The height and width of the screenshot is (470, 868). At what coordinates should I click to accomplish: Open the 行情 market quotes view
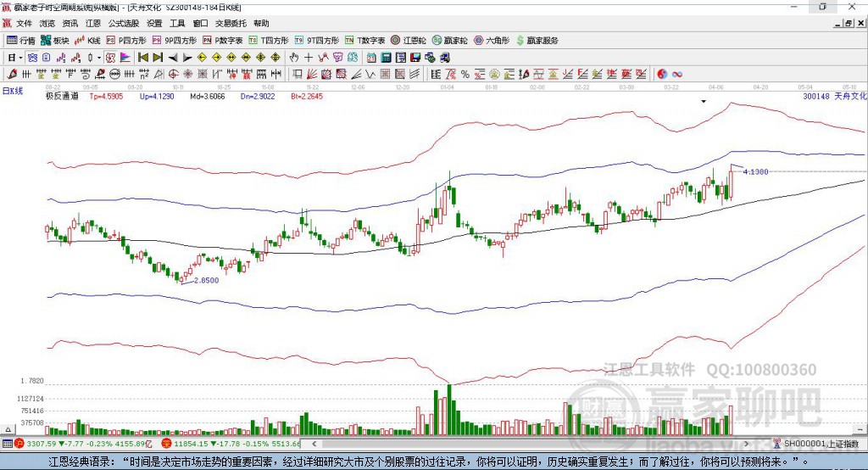click(20, 41)
